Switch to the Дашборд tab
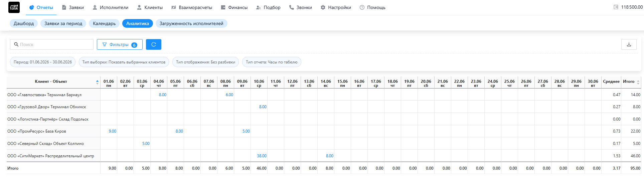Screen dimensions: 644x178 (x=24, y=23)
